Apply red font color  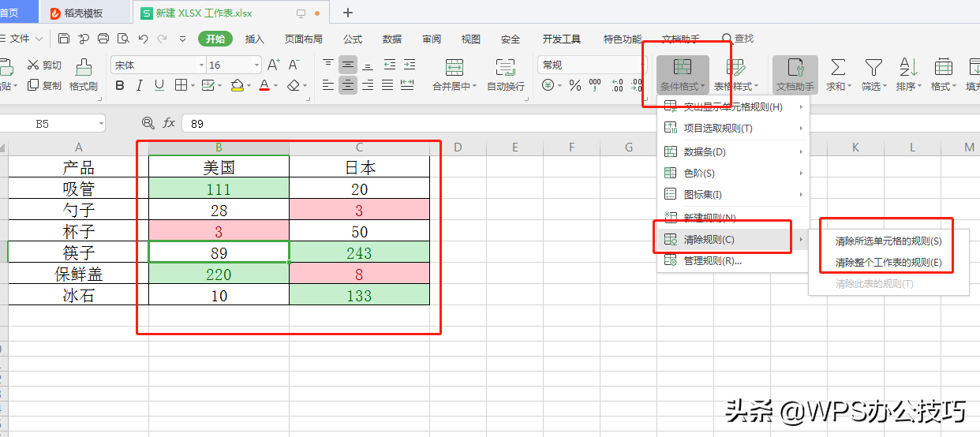coord(265,85)
